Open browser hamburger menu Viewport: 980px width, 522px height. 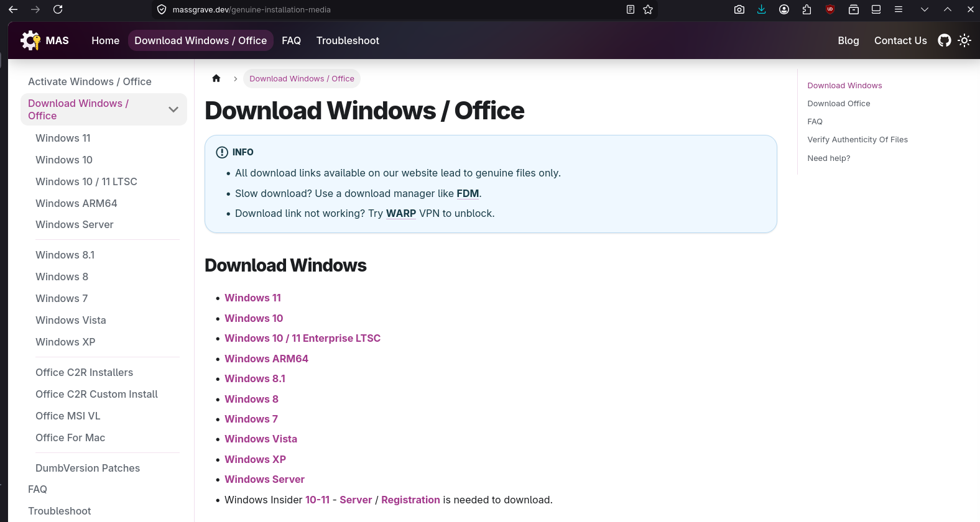pos(898,9)
